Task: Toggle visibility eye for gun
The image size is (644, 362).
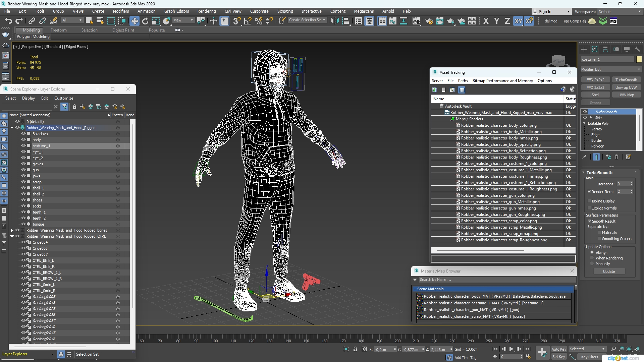Action: pyautogui.click(x=23, y=170)
